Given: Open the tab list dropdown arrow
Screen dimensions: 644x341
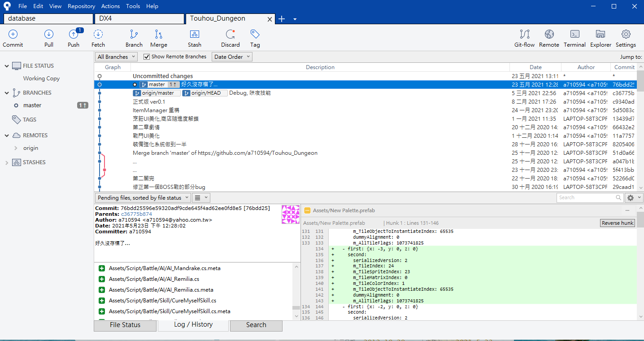Looking at the screenshot, I should (x=295, y=19).
